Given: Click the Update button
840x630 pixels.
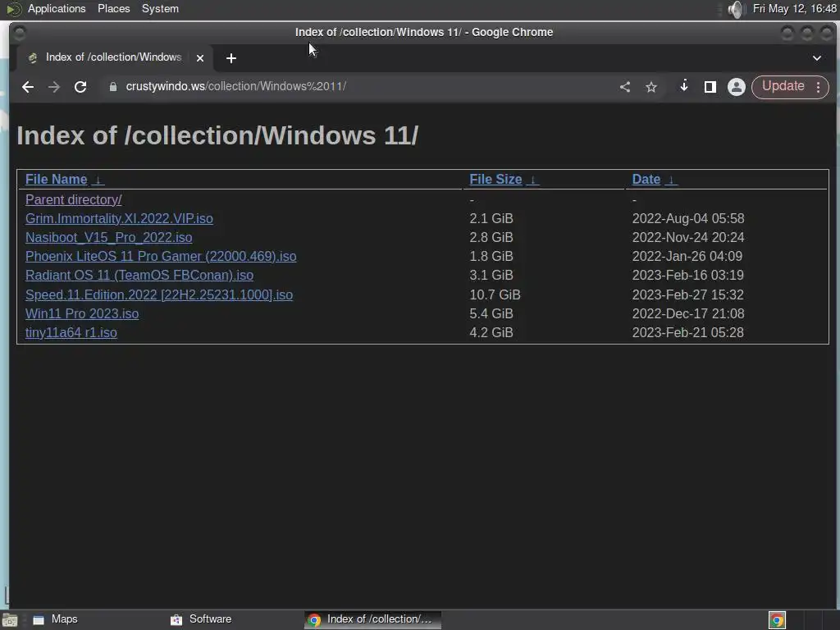Looking at the screenshot, I should click(x=783, y=86).
